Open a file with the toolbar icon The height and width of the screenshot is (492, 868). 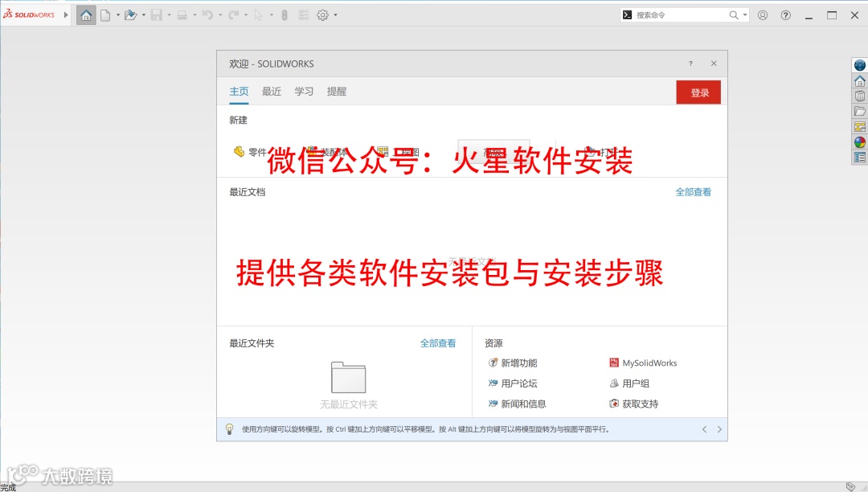[131, 15]
